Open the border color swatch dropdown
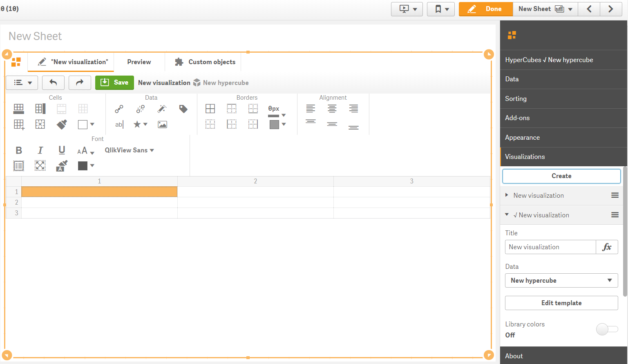The height and width of the screenshot is (364, 628). [x=277, y=124]
